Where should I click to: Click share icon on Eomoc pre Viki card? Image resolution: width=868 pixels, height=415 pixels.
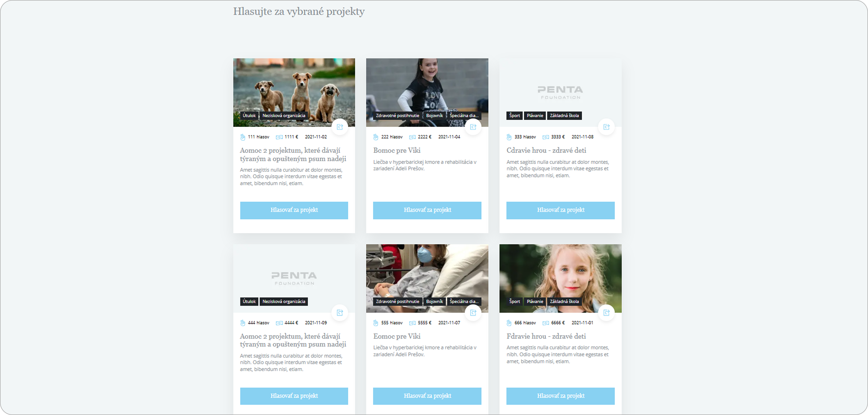pos(473,313)
